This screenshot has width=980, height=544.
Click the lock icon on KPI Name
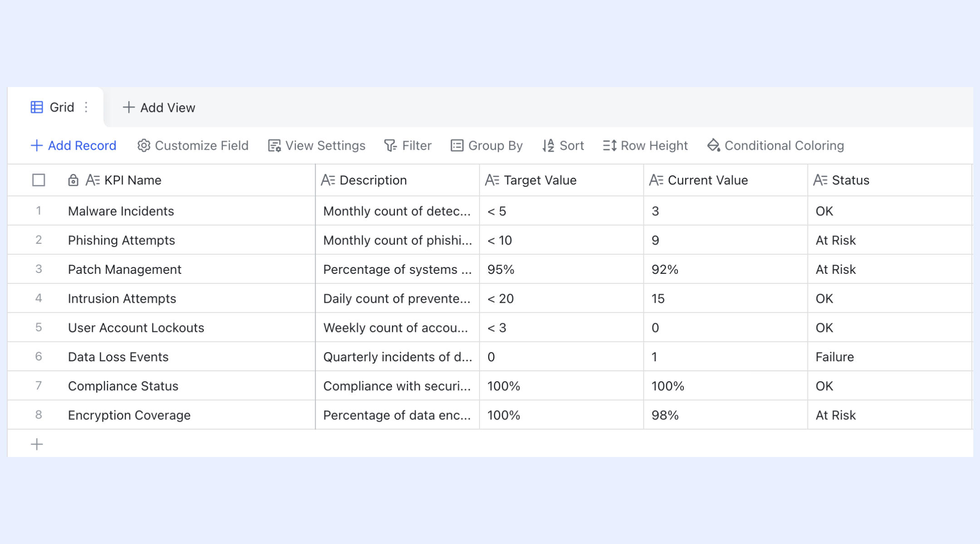(73, 180)
